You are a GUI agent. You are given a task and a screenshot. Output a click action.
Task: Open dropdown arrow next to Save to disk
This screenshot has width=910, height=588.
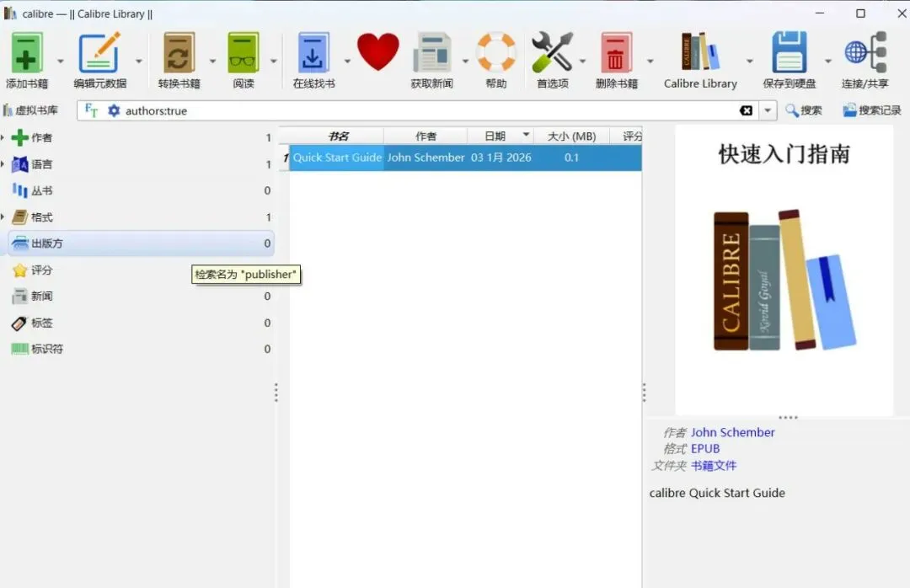[828, 61]
